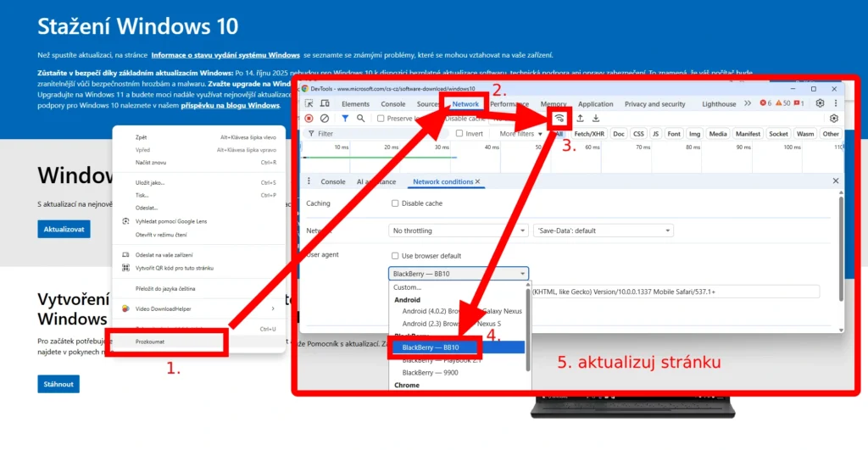The width and height of the screenshot is (868, 450).
Task: Click the Video DownloadHelper icon in the context menu
Action: click(x=125, y=308)
